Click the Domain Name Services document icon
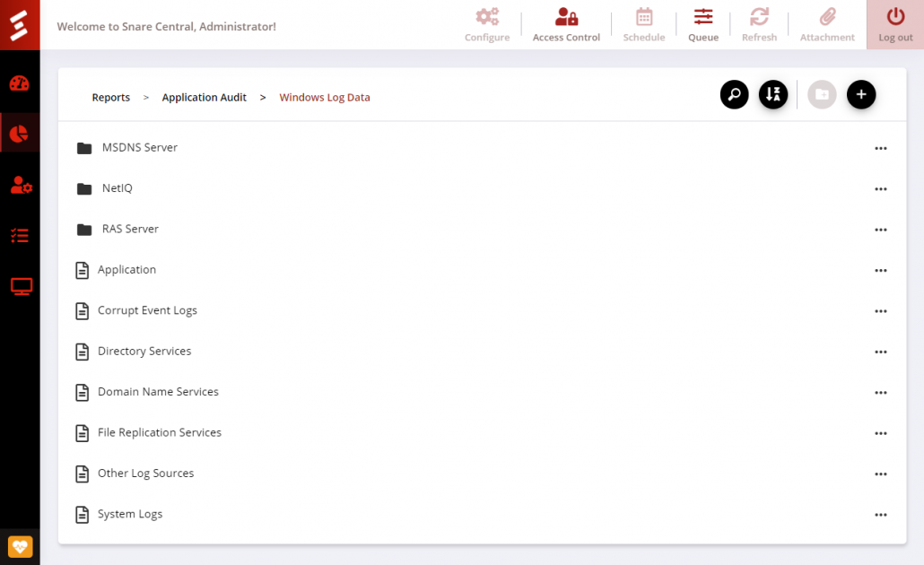Screen dimensions: 924x565 (x=82, y=392)
